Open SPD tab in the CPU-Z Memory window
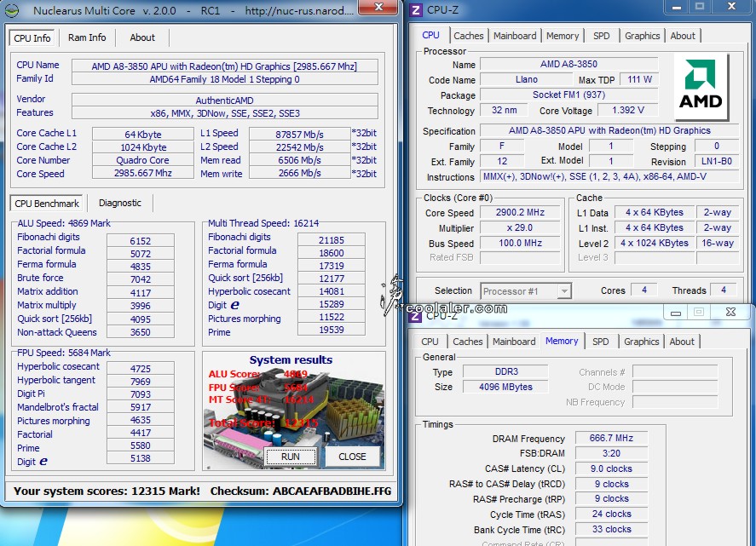The height and width of the screenshot is (546, 756). [x=600, y=342]
